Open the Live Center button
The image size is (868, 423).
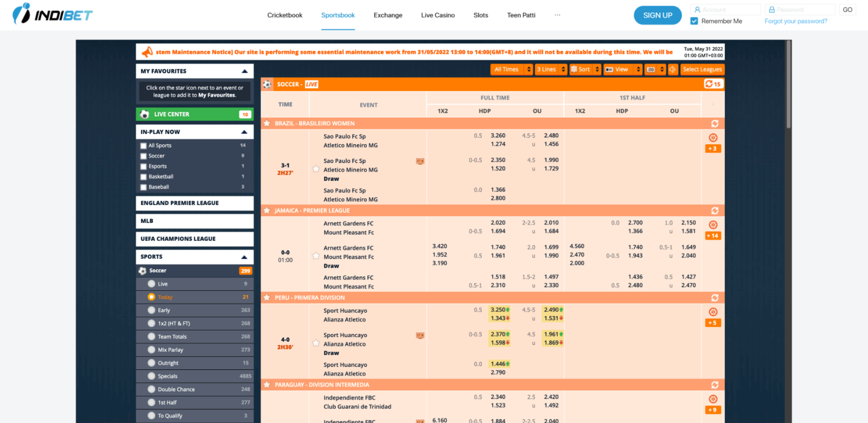195,114
